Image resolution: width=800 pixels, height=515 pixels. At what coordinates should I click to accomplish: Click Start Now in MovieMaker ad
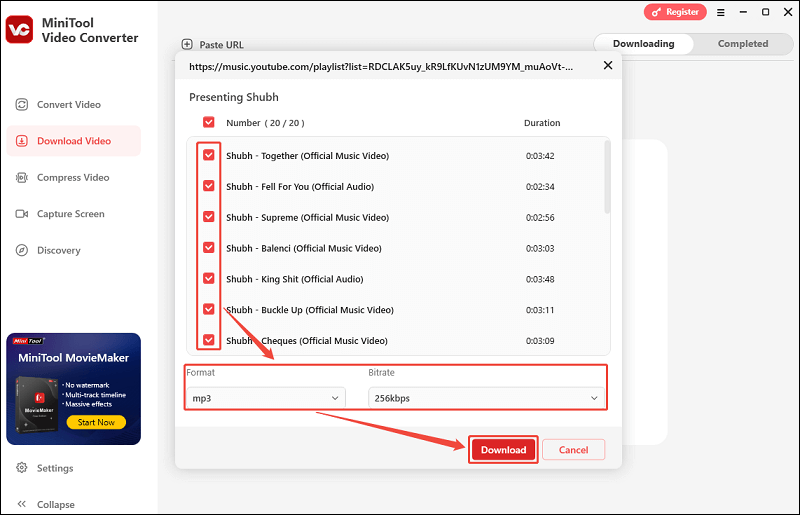(96, 422)
